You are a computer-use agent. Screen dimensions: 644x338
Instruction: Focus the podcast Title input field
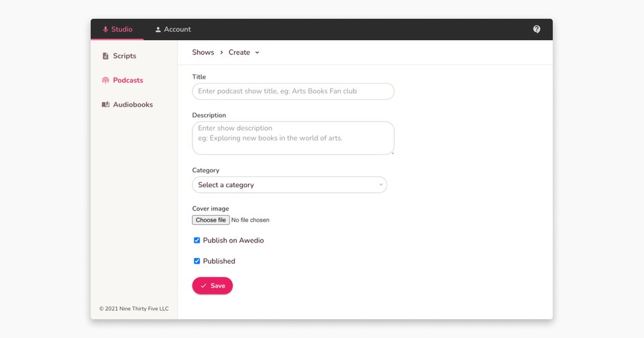coord(292,91)
